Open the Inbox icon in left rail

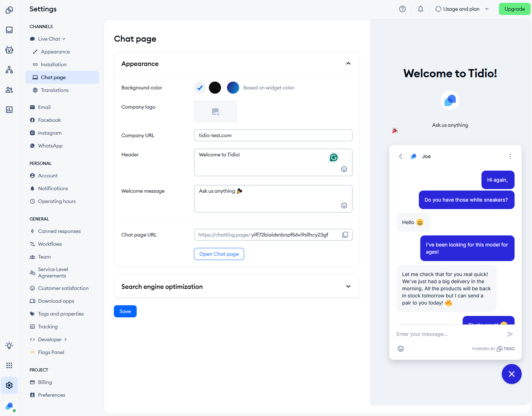point(9,30)
